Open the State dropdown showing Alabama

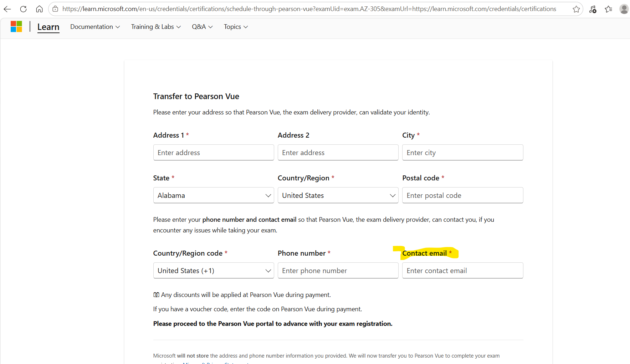point(214,195)
